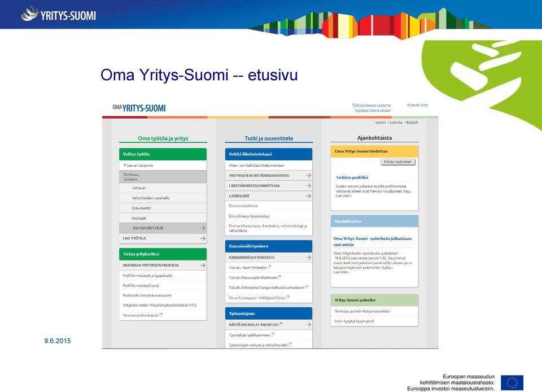Click arrow icon beside Yrityksen kehittämiskartoitus
This screenshot has width=542, height=392.
[x=308, y=176]
